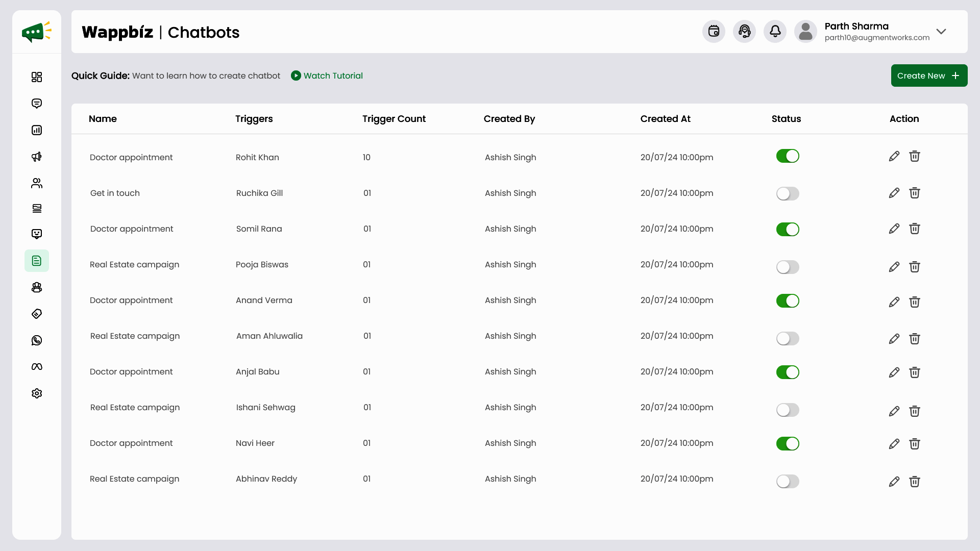Click the notification bell icon
Viewport: 980px width, 551px height.
coord(775,32)
